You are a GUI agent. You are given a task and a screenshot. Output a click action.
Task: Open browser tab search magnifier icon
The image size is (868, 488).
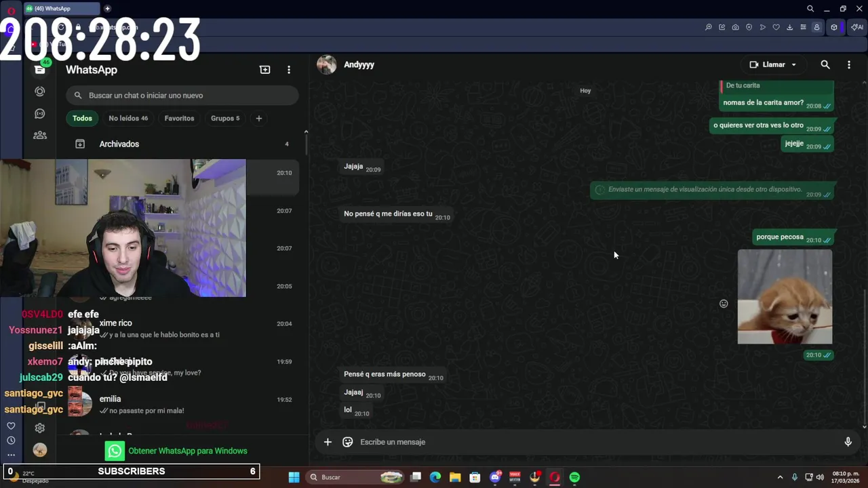(x=810, y=9)
